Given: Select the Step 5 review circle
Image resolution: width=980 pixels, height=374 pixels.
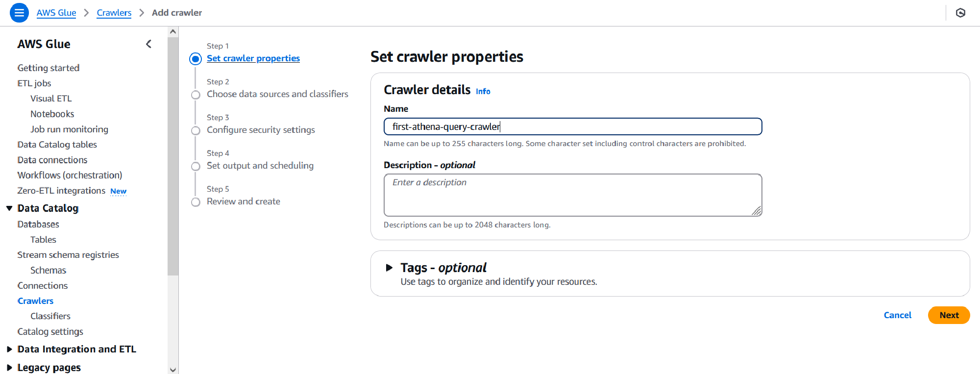Looking at the screenshot, I should click(x=195, y=201).
